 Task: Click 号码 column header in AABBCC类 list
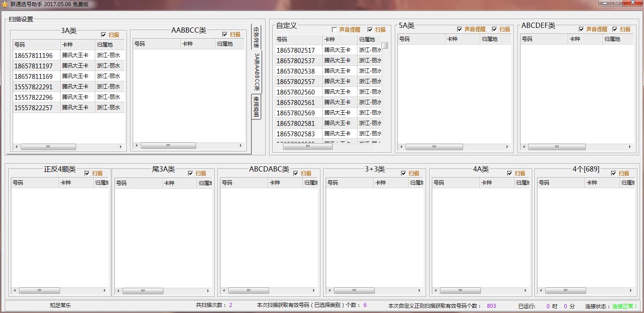(157, 44)
